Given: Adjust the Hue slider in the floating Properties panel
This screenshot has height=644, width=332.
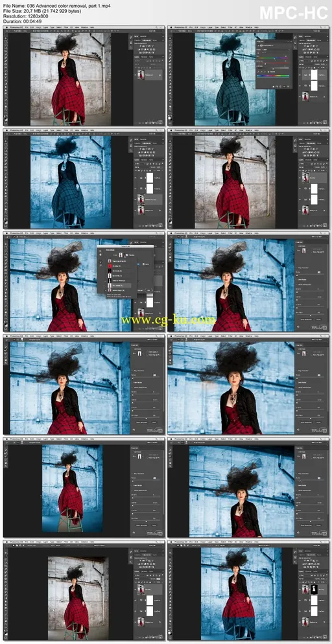Looking at the screenshot, I should (273, 58).
